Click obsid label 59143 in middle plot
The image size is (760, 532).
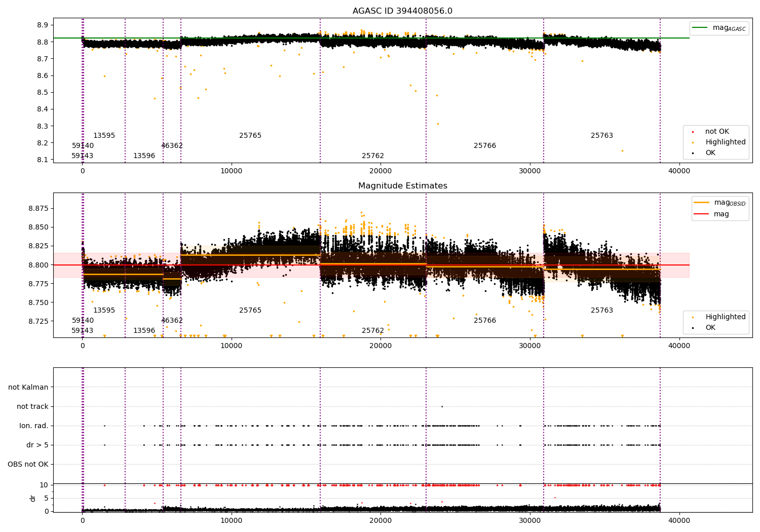[82, 331]
